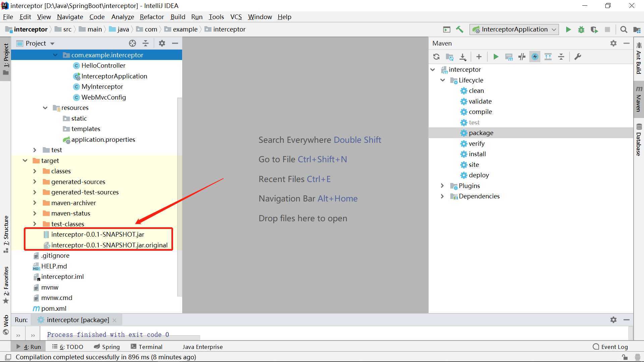Run with coverage icon in main toolbar

coord(594,29)
